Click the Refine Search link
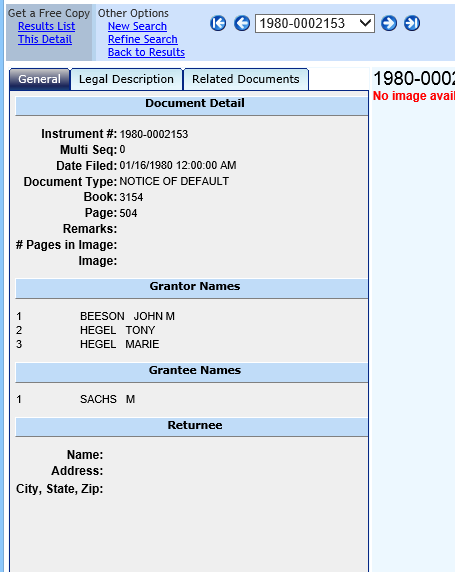This screenshot has width=455, height=572. click(x=143, y=39)
